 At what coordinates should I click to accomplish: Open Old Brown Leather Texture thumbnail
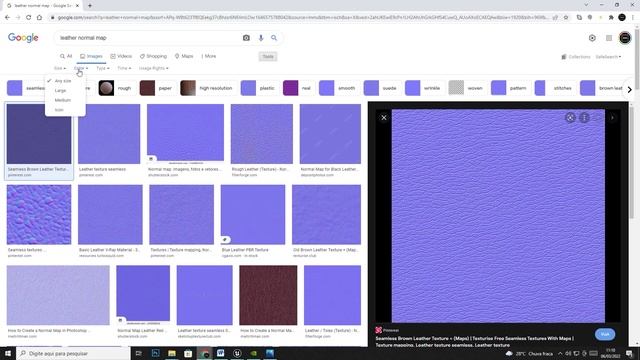pyautogui.click(x=327, y=214)
